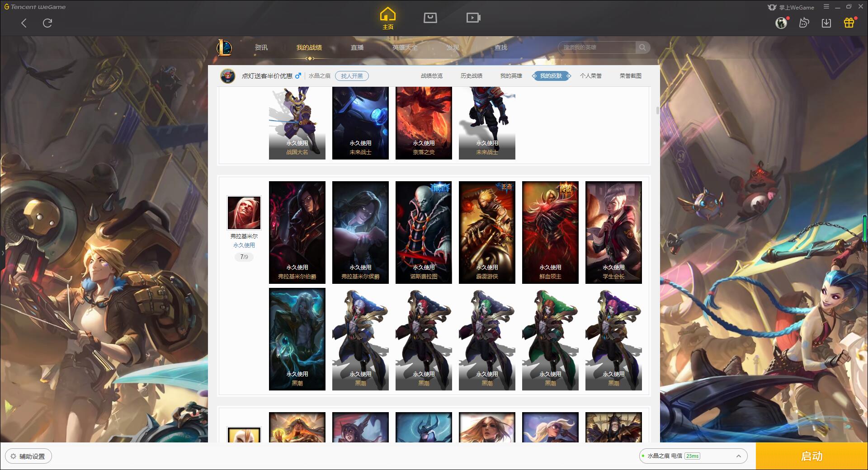Click the 23ms ping indicator
Screen dimensions: 868x470
click(x=692, y=456)
